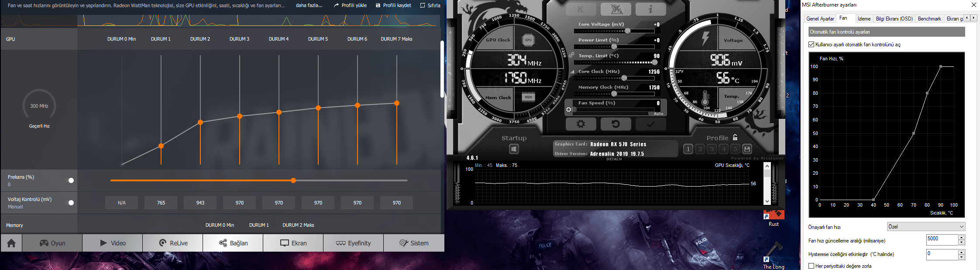Image resolution: width=980 pixels, height=270 pixels.
Task: Toggle the Frekans (%) switch
Action: (70, 180)
